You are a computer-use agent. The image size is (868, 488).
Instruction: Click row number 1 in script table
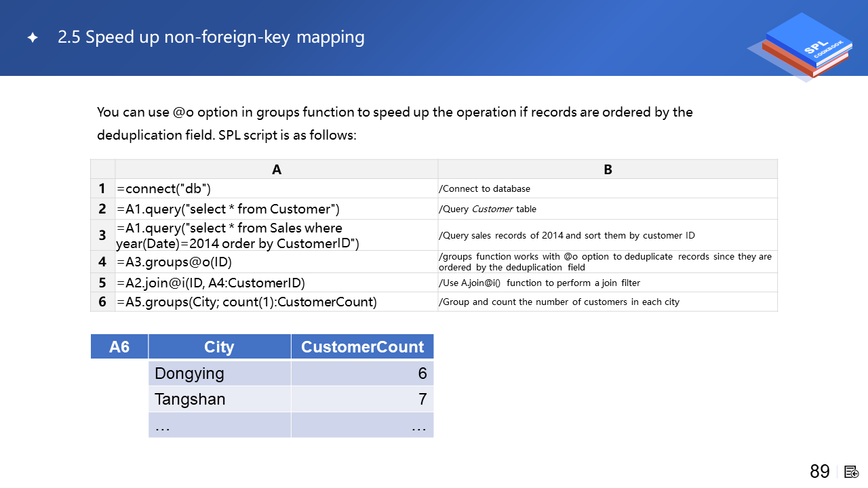pos(102,188)
